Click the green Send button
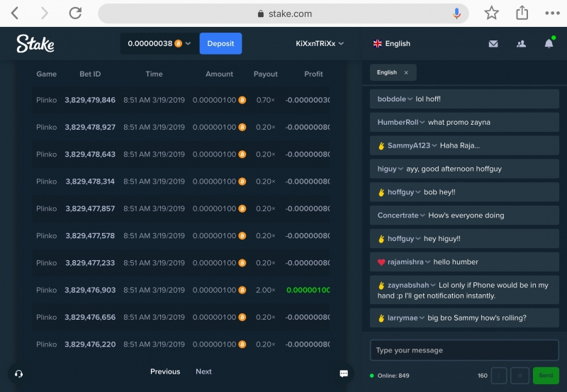 click(546, 376)
